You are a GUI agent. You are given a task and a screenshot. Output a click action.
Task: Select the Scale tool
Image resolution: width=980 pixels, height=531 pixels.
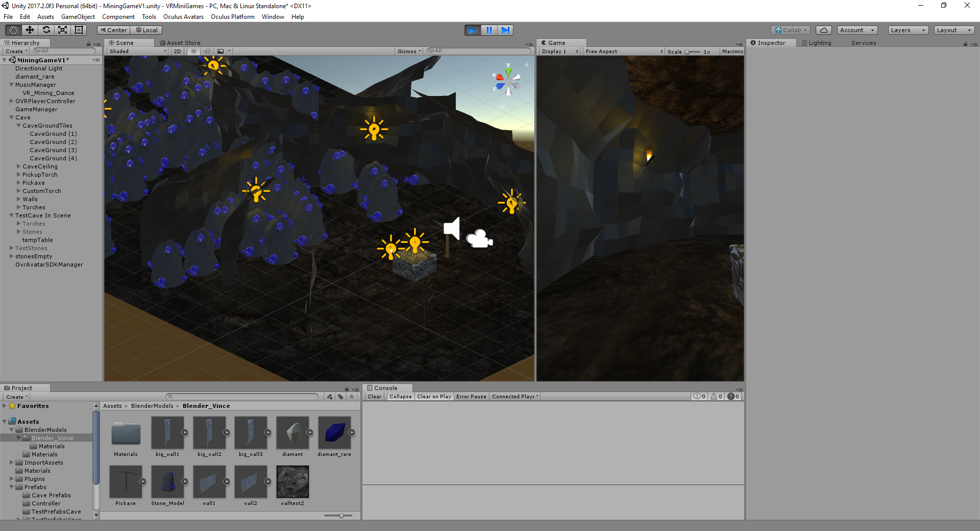point(62,30)
